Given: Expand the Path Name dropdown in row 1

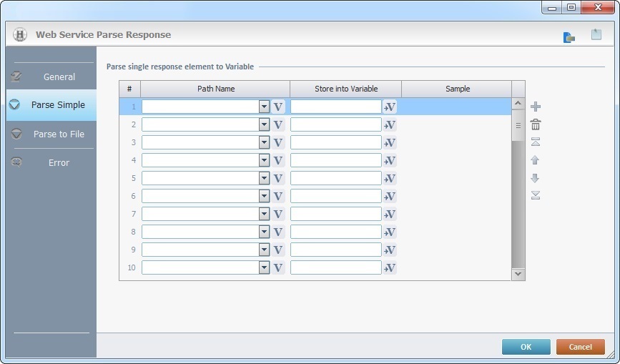Looking at the screenshot, I should (x=264, y=107).
